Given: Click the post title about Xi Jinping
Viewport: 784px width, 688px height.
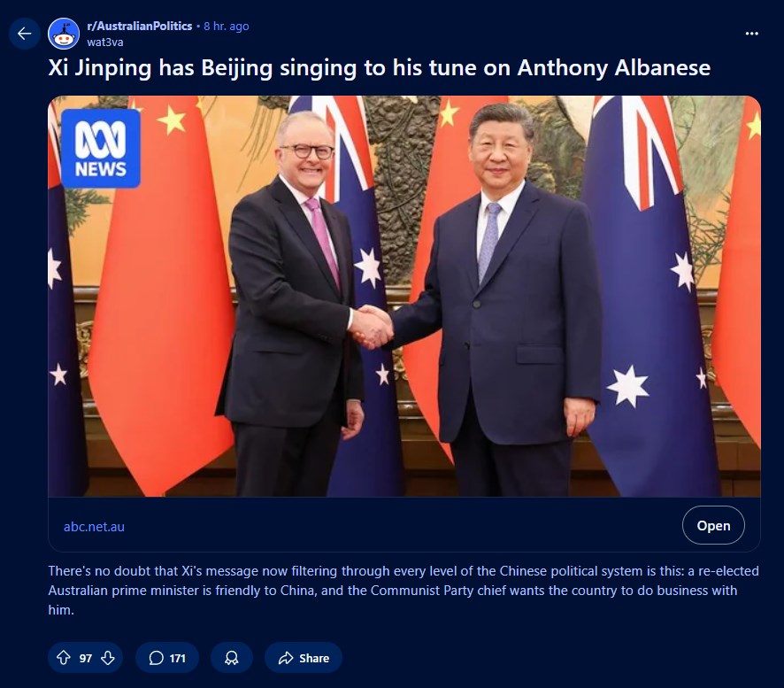Looking at the screenshot, I should point(379,67).
